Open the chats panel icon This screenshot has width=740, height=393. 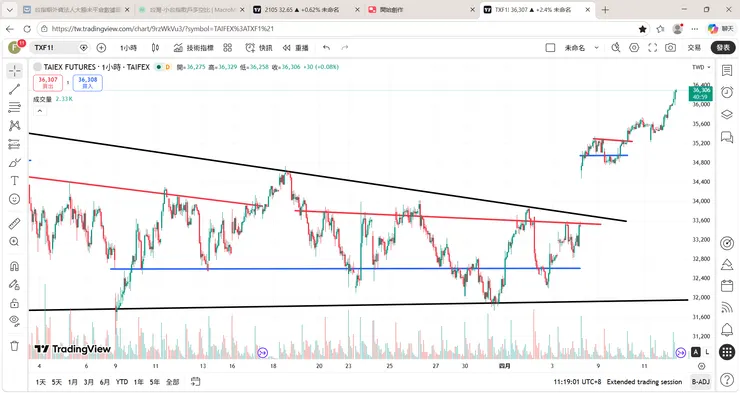pos(727,137)
